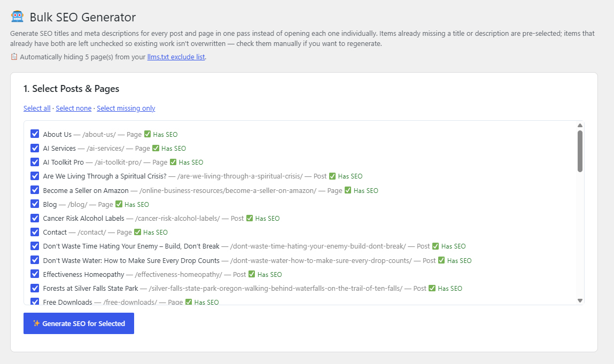Click the /free-downloads/ slug text
The image size is (614, 364).
point(130,301)
